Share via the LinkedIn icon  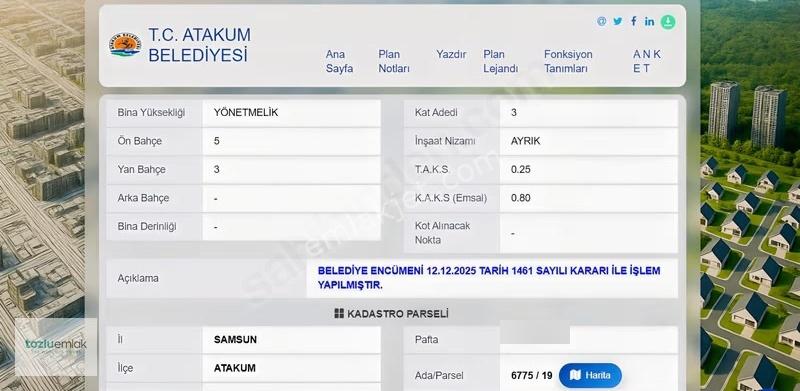(x=649, y=21)
